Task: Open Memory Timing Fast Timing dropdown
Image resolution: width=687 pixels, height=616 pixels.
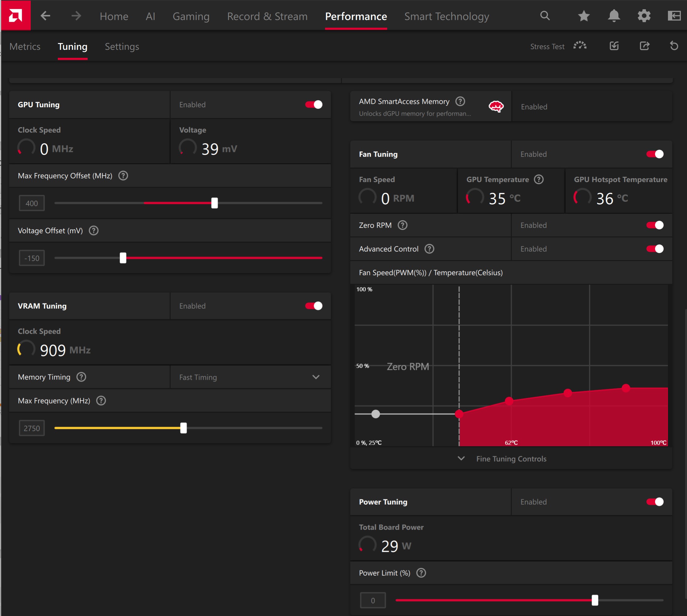Action: point(250,377)
